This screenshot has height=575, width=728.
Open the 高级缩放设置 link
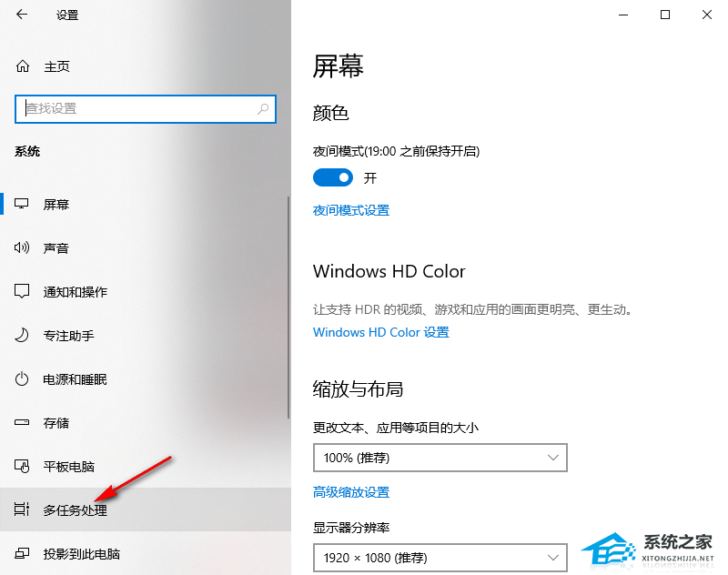click(351, 492)
